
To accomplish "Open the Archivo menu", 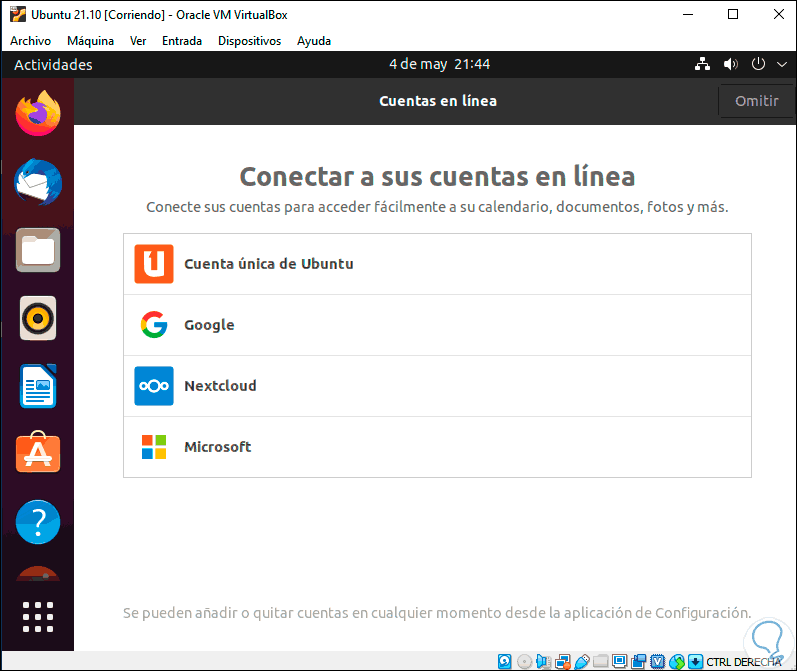I will 31,41.
